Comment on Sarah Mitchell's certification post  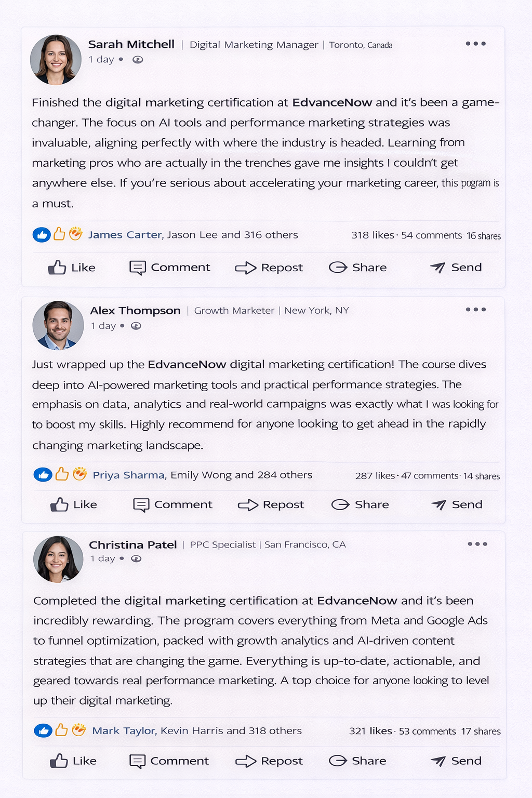[x=169, y=268]
